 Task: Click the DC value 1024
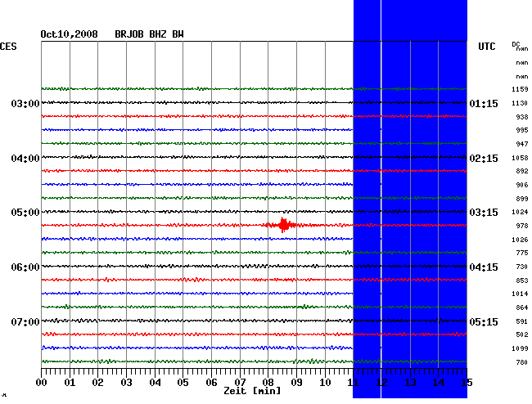(x=520, y=212)
